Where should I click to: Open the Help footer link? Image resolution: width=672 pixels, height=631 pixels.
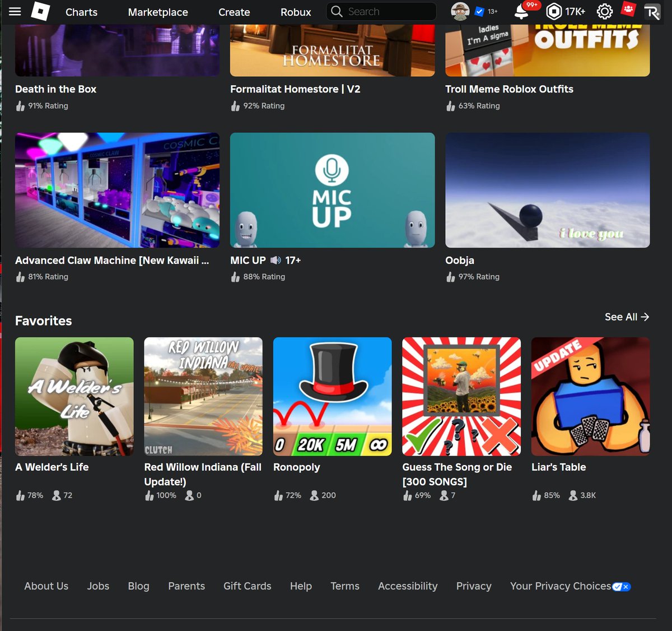tap(301, 586)
